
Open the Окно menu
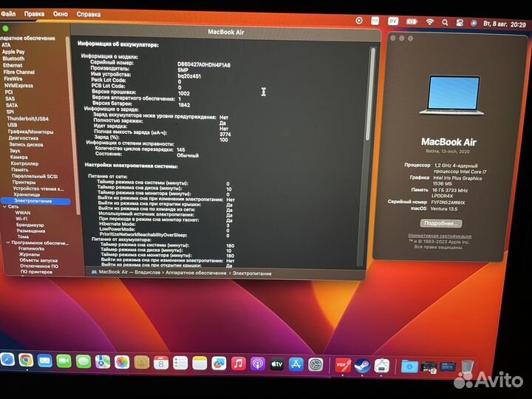point(61,14)
